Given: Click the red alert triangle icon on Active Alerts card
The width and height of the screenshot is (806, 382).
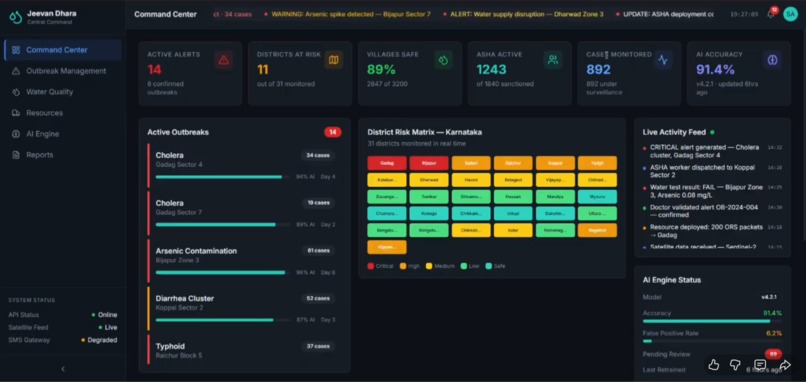Looking at the screenshot, I should (x=224, y=60).
